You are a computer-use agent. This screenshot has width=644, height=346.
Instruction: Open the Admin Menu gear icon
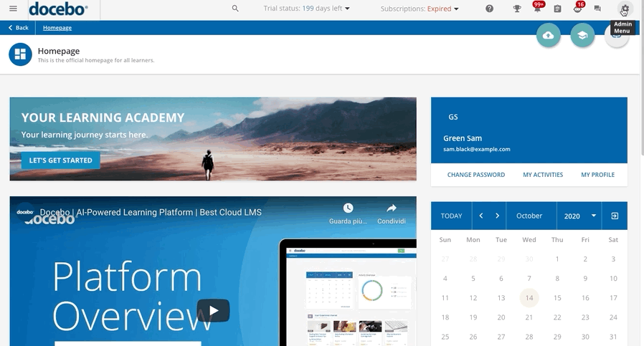625,9
